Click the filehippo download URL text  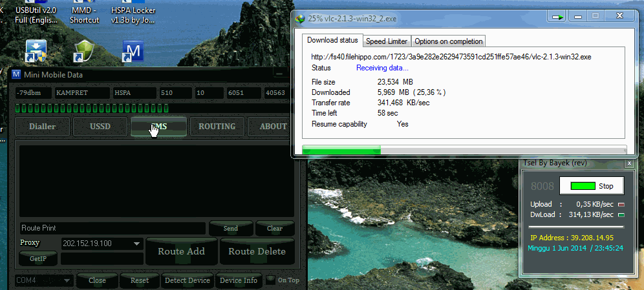pyautogui.click(x=451, y=57)
